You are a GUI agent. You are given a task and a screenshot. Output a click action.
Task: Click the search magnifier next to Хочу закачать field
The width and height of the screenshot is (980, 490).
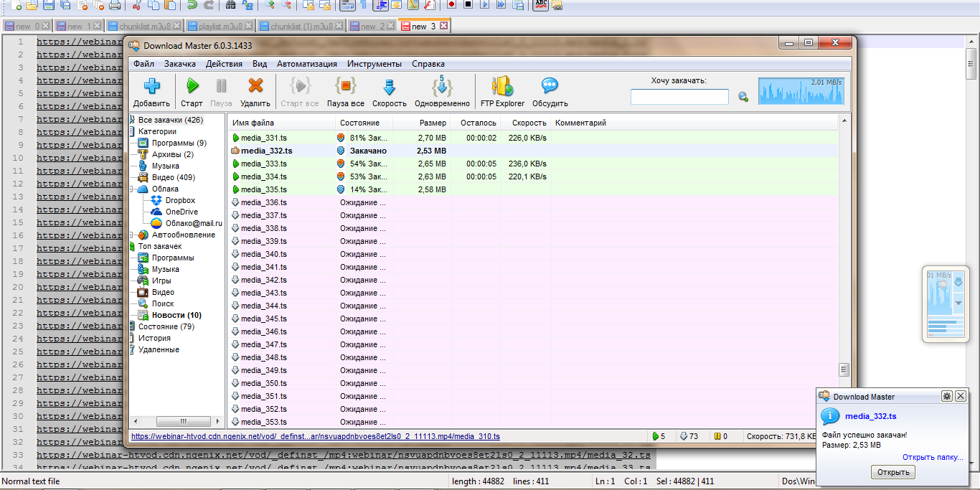tap(743, 97)
